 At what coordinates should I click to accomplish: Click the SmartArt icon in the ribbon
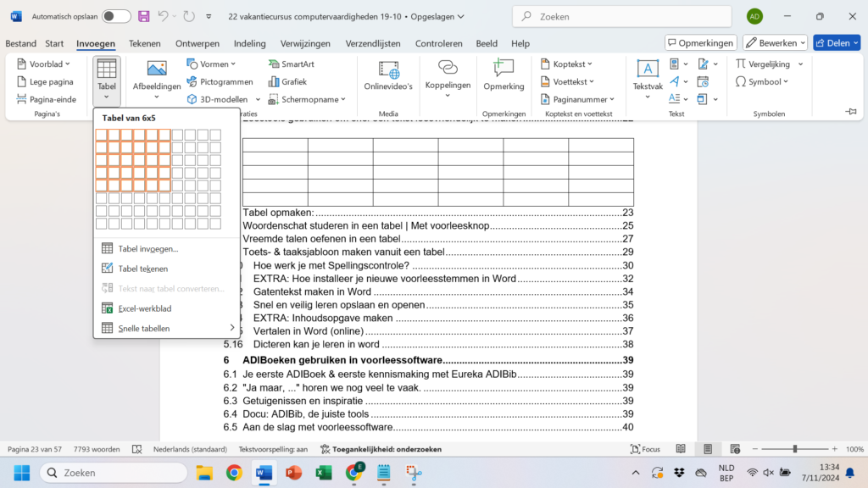click(x=291, y=64)
